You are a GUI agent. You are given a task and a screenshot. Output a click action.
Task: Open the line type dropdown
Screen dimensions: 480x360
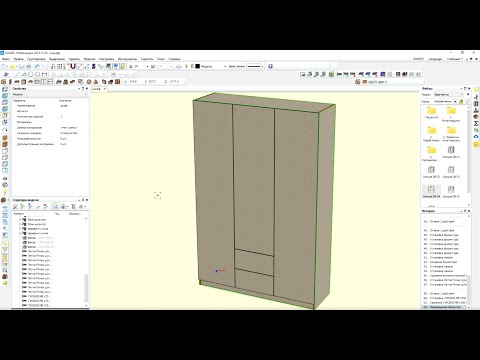coord(255,66)
